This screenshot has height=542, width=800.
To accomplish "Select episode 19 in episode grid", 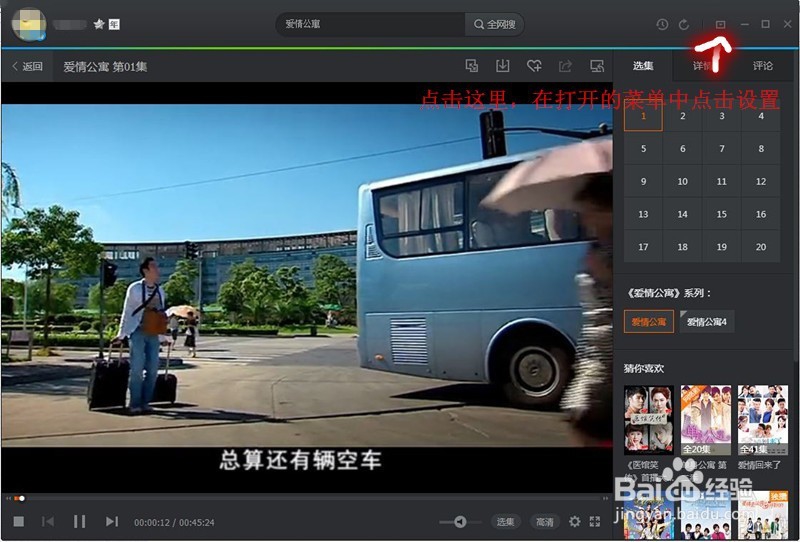I will 721,247.
